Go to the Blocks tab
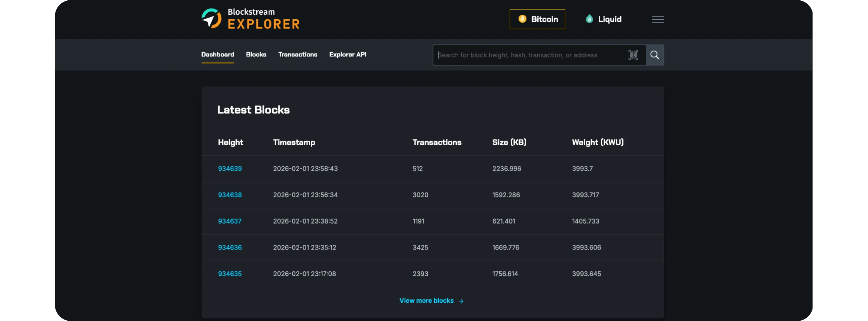This screenshot has height=321, width=868. tap(256, 54)
